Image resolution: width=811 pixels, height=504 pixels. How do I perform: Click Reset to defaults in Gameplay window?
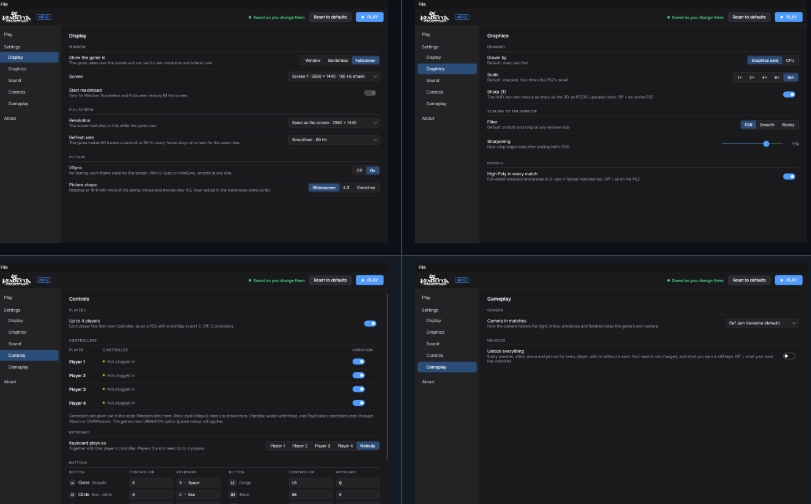point(749,280)
